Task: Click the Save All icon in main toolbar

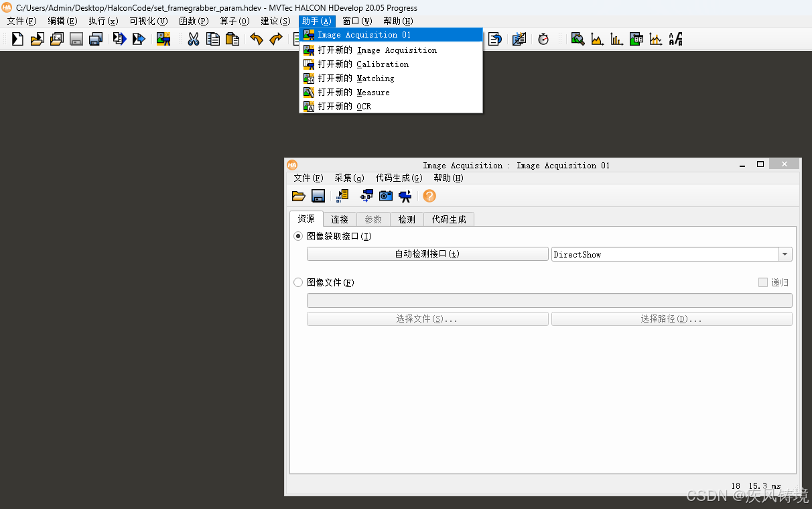Action: pyautogui.click(x=96, y=39)
